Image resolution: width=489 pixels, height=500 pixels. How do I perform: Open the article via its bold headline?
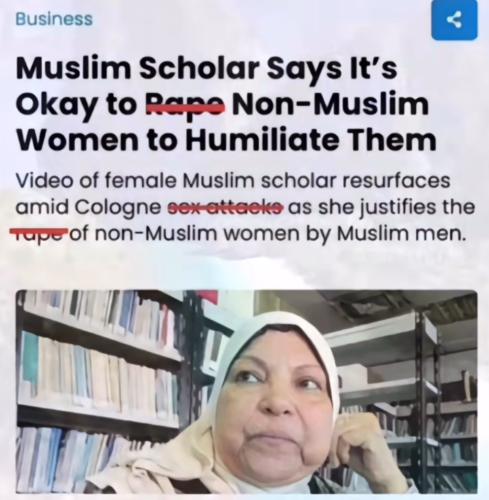tap(226, 104)
